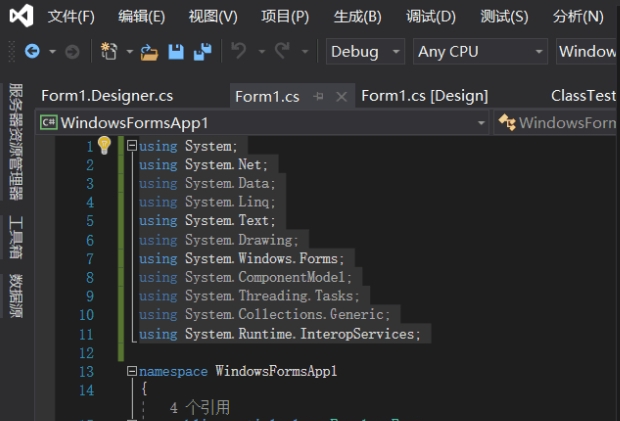
Task: Open the redo history dropdown arrow
Action: (304, 52)
